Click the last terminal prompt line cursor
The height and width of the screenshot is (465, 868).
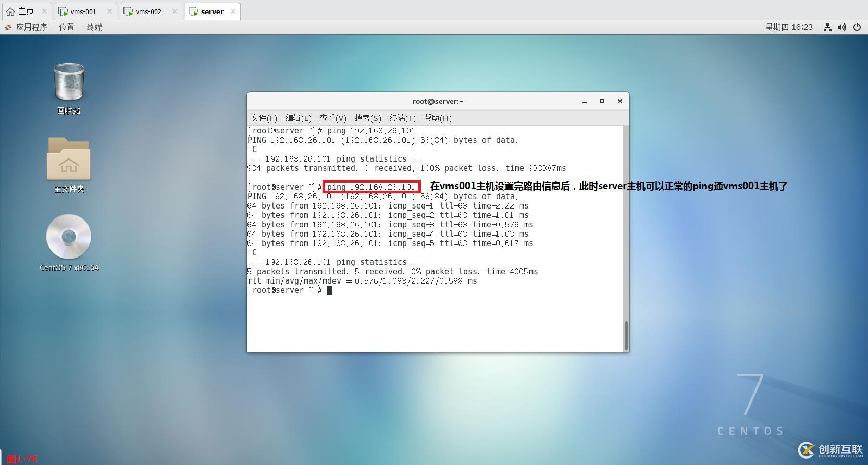pos(329,290)
